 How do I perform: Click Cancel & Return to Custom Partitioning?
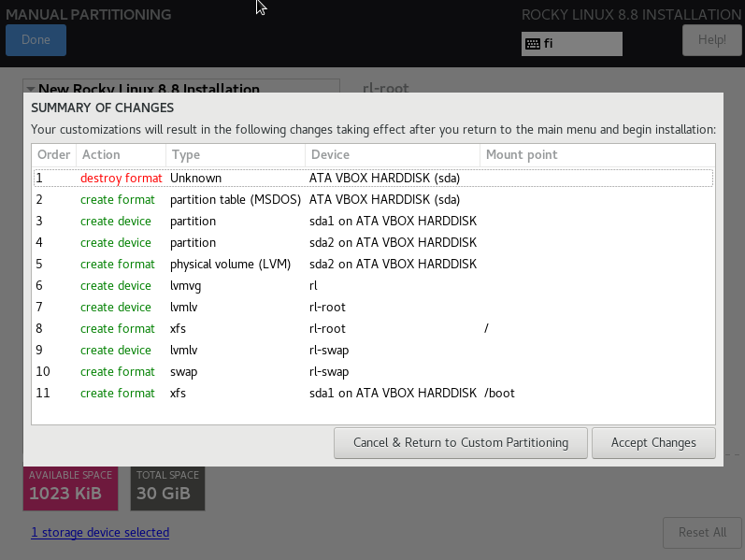pos(460,443)
